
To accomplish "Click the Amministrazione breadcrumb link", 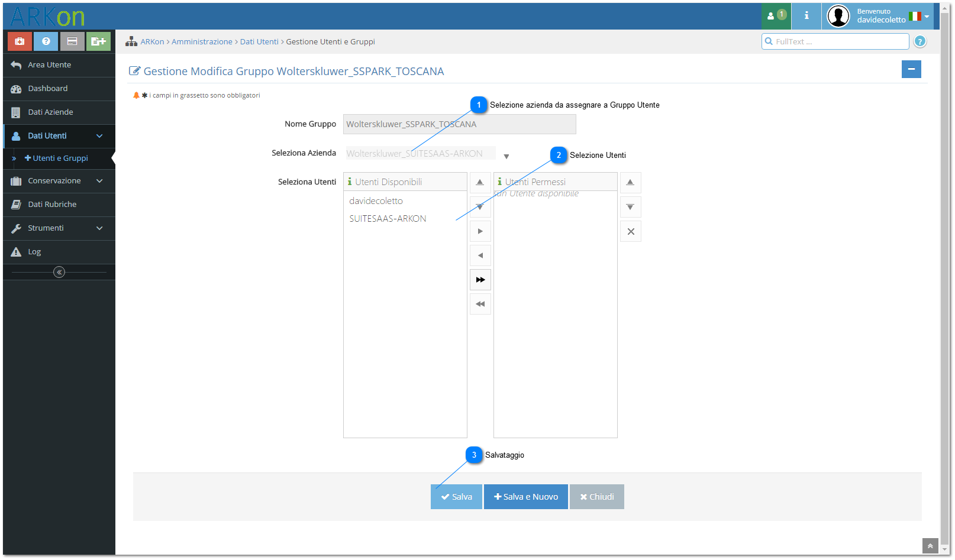I will pyautogui.click(x=202, y=42).
